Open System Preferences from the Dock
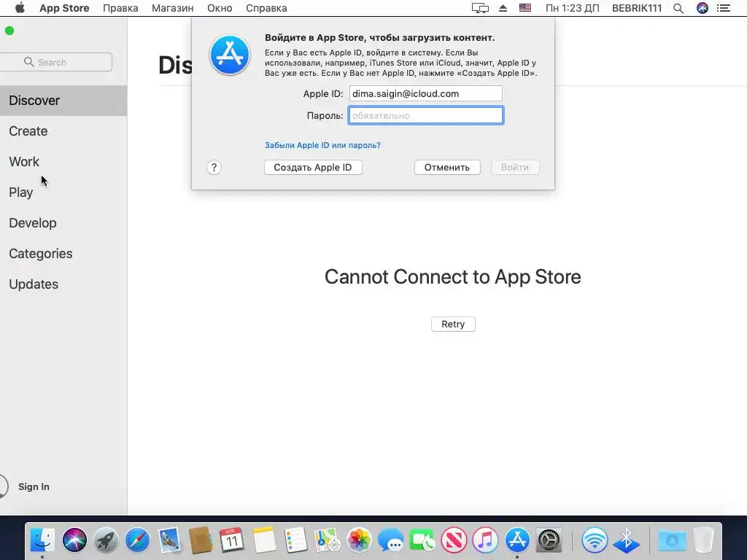The height and width of the screenshot is (560, 747). click(x=549, y=540)
